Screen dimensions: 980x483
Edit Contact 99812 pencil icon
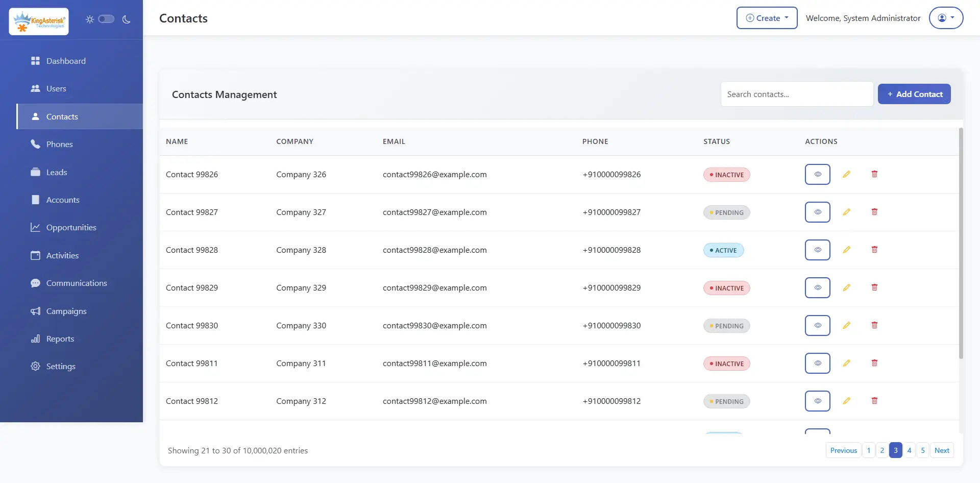[x=846, y=401]
